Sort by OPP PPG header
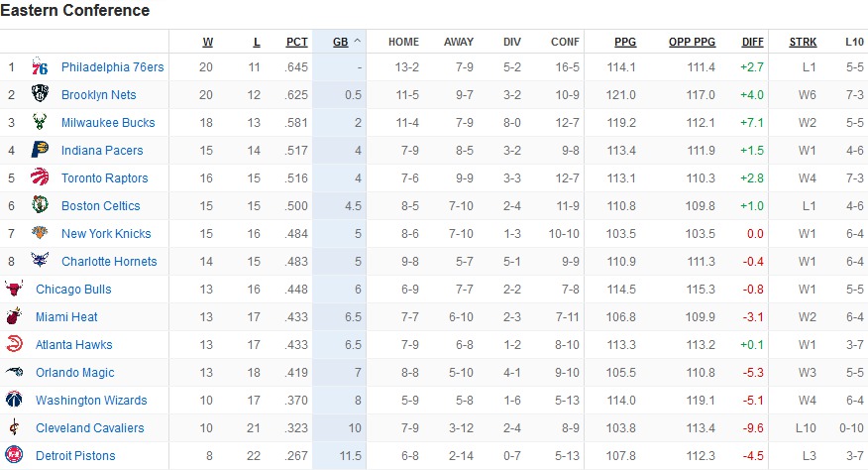 (x=692, y=42)
